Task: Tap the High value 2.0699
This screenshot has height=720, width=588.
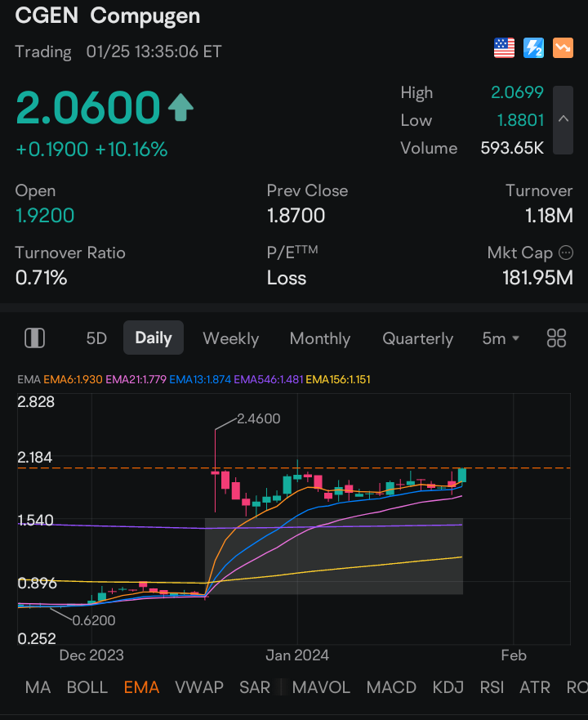Action: (517, 92)
